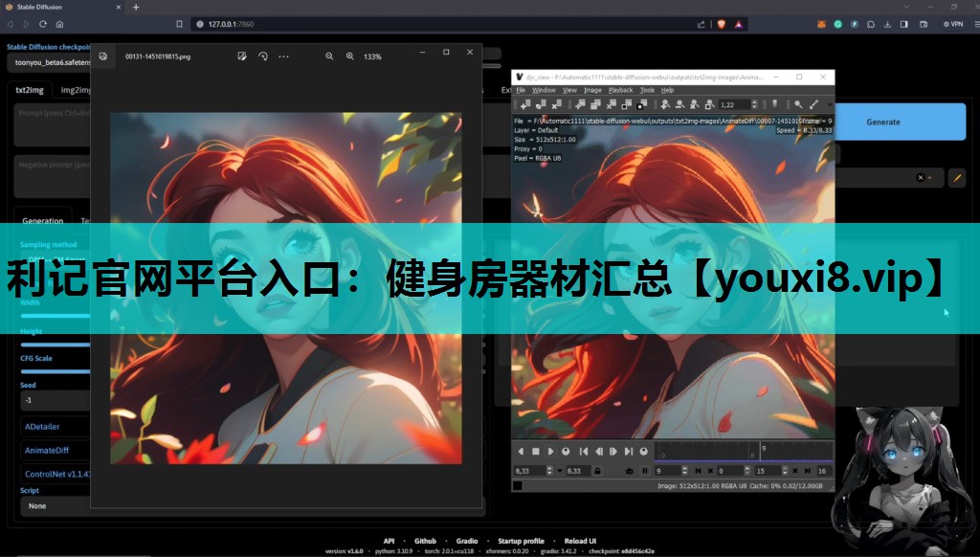Click the VPN button in browser toolbar
980x557 pixels.
tap(953, 24)
